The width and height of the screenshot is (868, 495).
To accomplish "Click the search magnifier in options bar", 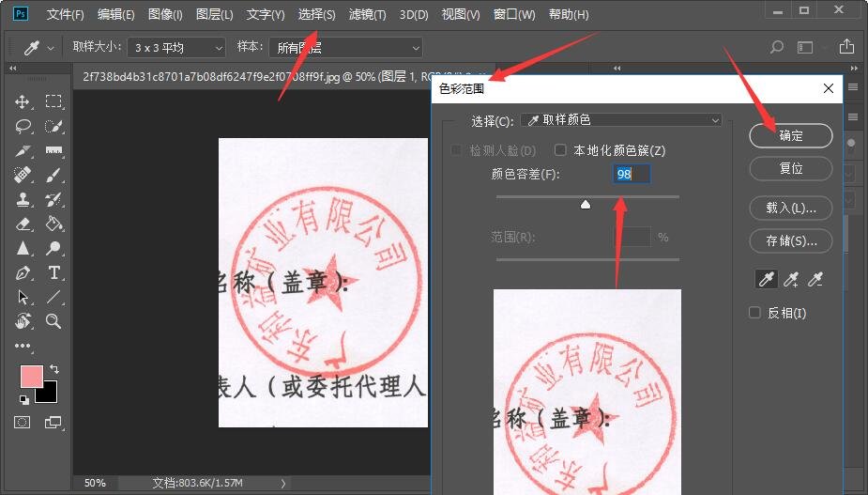I will click(777, 47).
